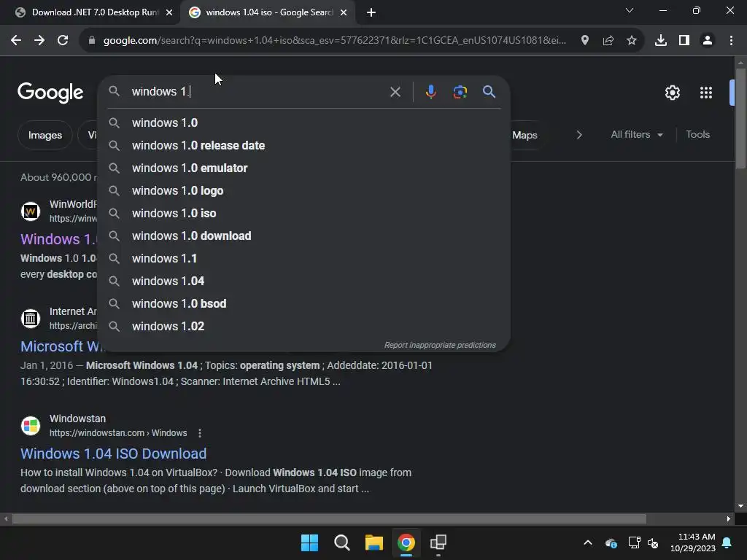The width and height of the screenshot is (747, 560).
Task: Open Google apps grid
Action: (x=706, y=93)
